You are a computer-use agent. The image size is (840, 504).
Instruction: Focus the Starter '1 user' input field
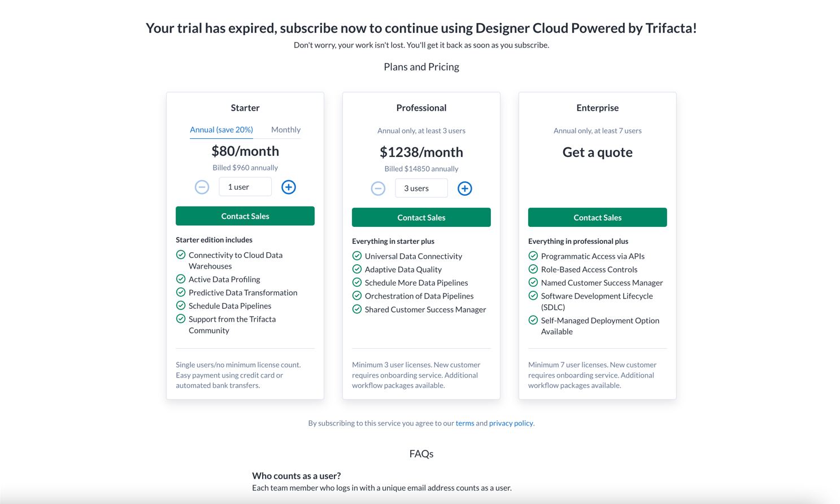(245, 187)
